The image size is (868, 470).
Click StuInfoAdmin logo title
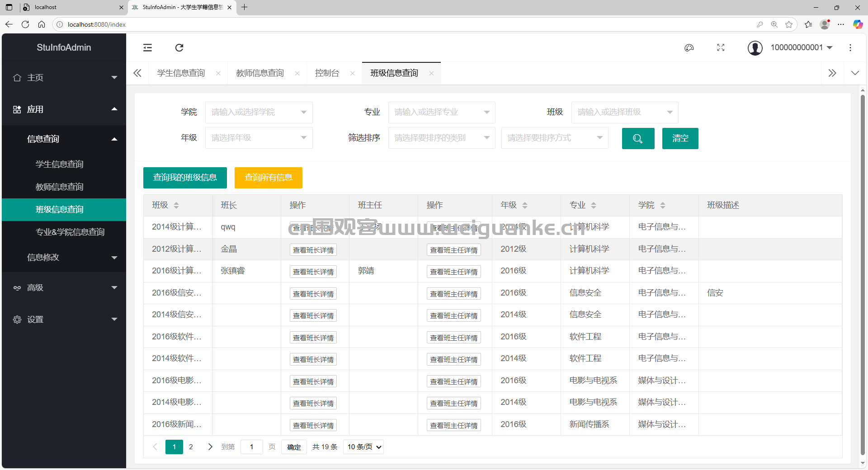[x=64, y=47]
